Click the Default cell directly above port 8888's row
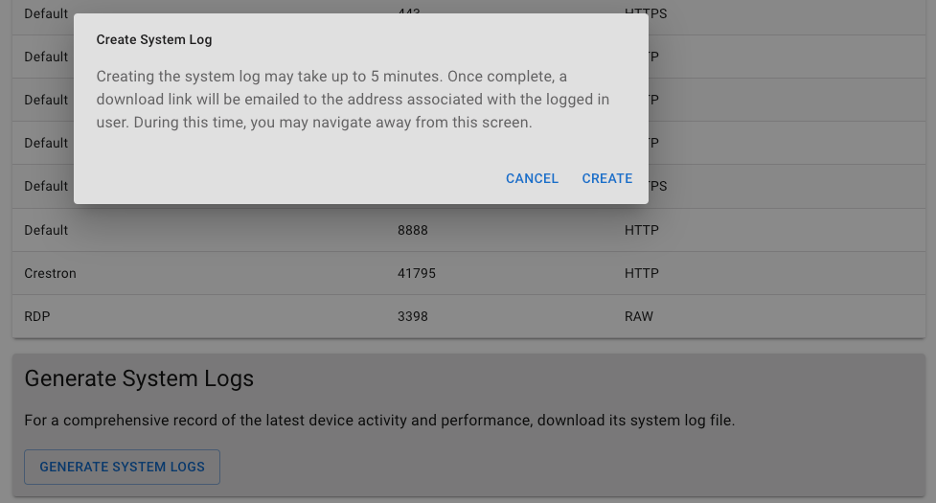Screen dimensions: 936x504 coord(46,186)
